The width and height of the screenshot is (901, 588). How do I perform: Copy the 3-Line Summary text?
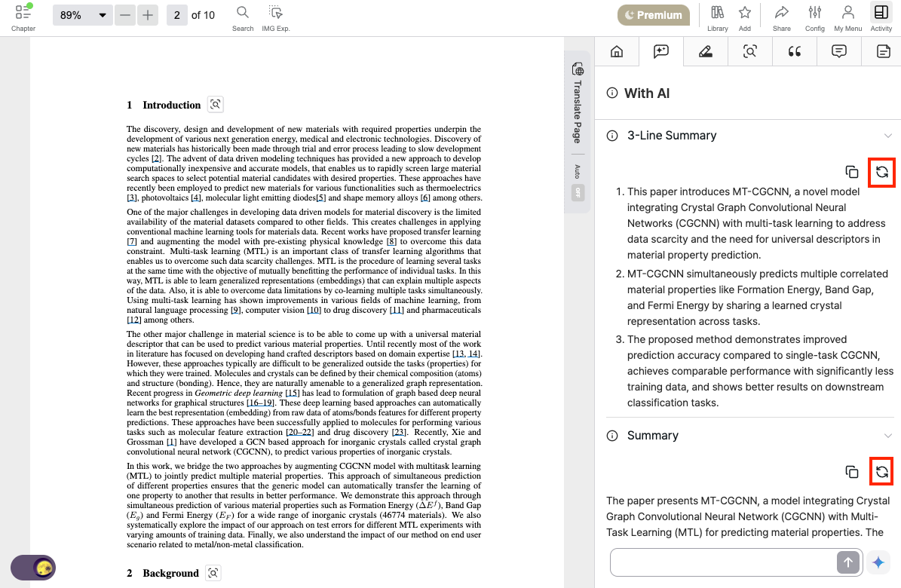pos(851,172)
